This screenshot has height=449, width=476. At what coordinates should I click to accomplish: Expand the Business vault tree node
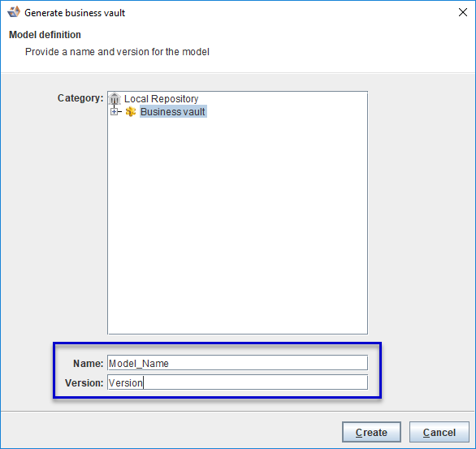pyautogui.click(x=114, y=112)
